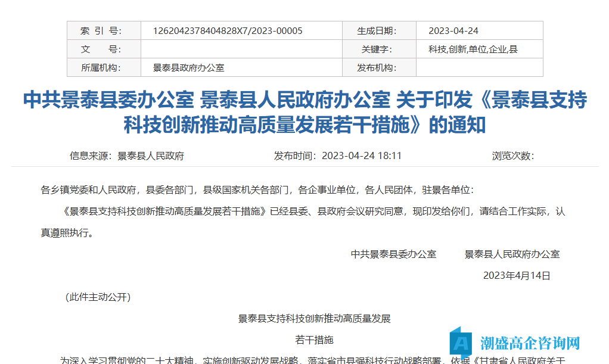Image resolution: width=609 pixels, height=364 pixels.
Task: Click the empty 发布机构 value cell
Action: [479, 68]
